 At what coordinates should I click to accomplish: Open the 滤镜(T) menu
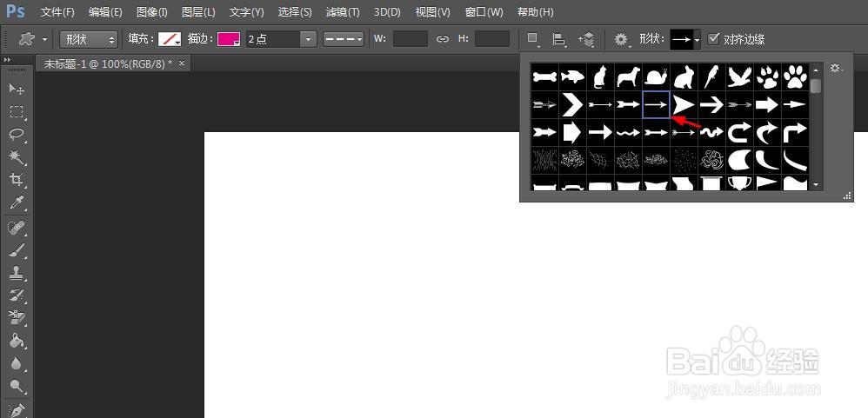click(342, 11)
